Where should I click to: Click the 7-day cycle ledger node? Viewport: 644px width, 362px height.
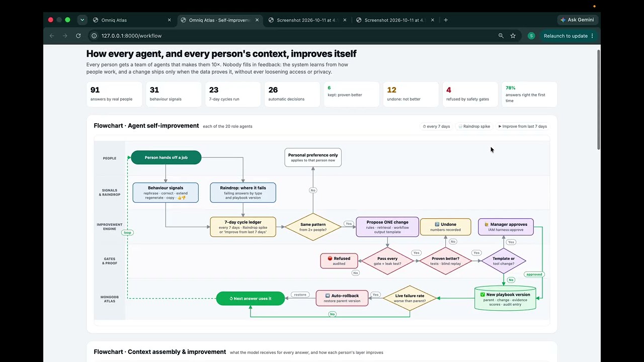(243, 227)
